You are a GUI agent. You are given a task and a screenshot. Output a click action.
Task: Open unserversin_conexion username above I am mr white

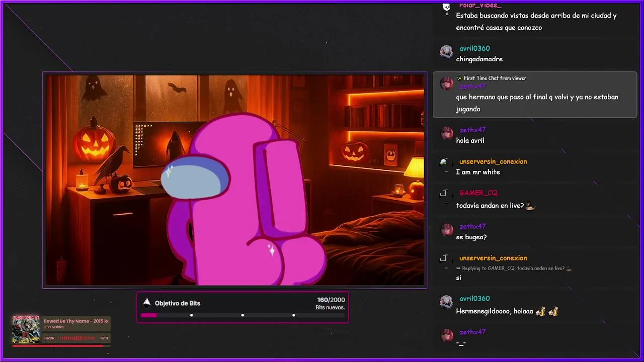coord(493,161)
